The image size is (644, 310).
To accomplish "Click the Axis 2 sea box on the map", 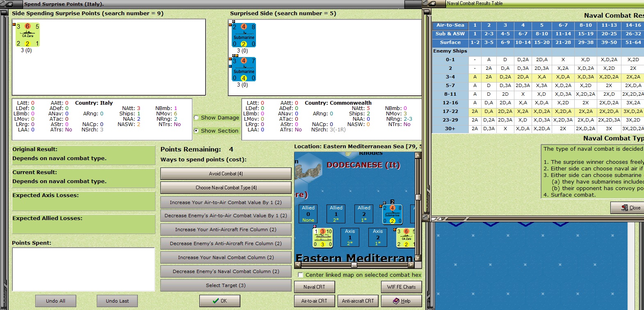I will click(378, 237).
